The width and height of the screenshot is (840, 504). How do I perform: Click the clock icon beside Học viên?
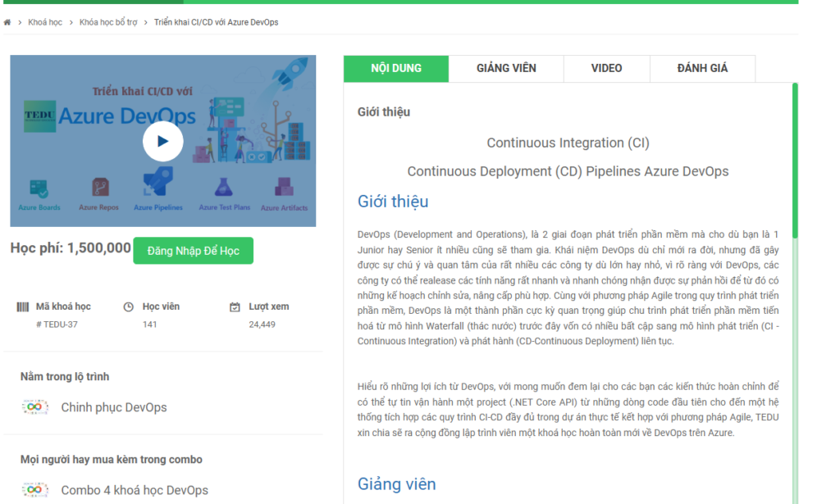(x=128, y=306)
